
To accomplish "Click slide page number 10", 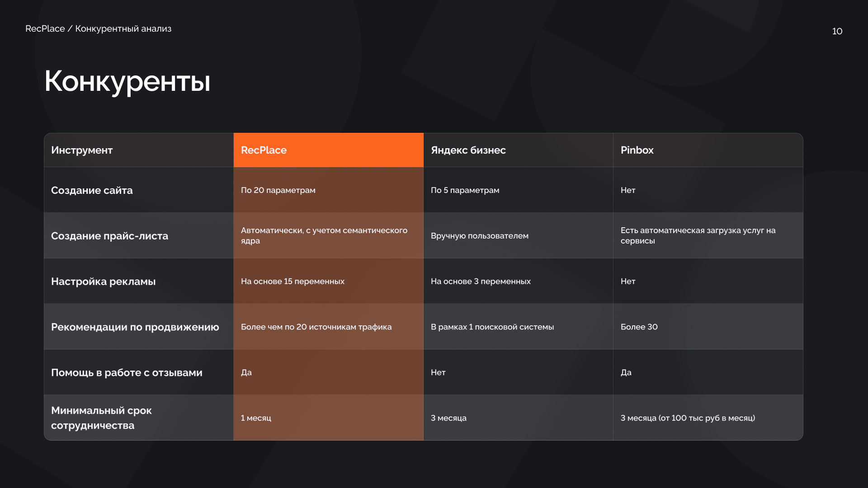I will (837, 31).
